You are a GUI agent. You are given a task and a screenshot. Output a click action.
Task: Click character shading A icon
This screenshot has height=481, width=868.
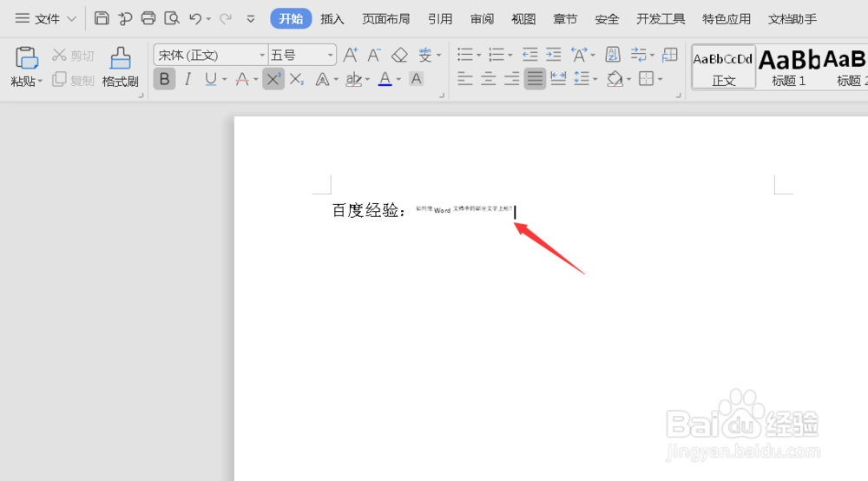click(417, 79)
